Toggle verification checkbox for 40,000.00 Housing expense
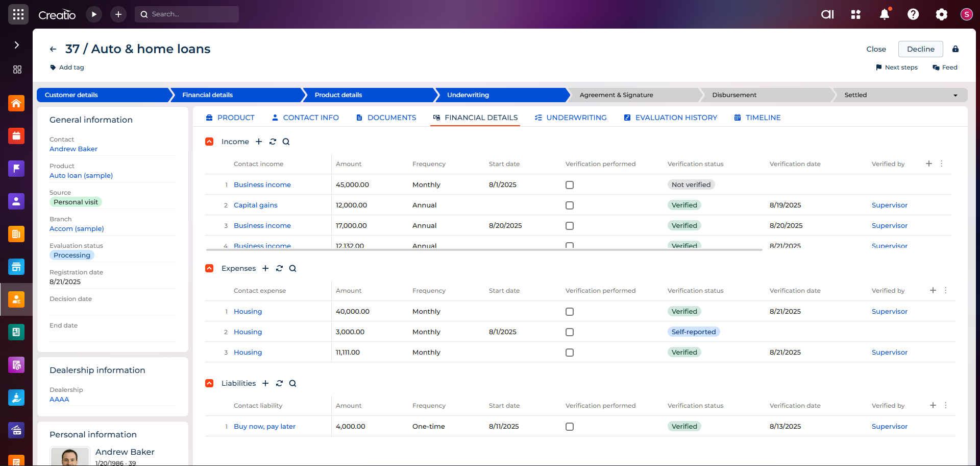 pos(570,312)
